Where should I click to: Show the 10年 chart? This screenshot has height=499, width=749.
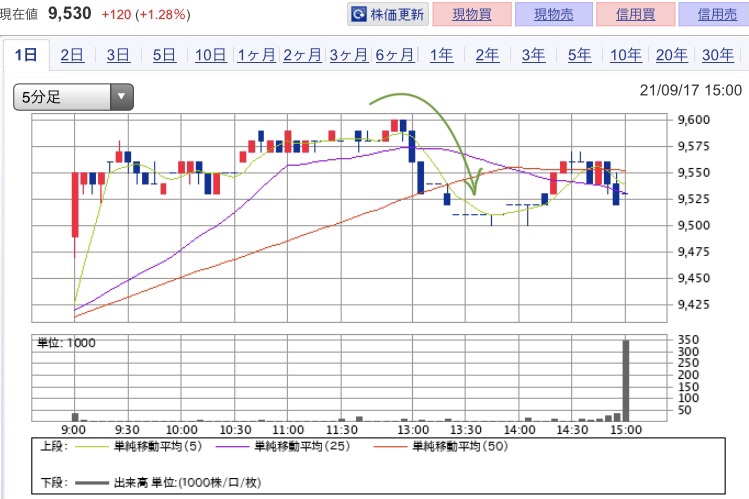625,55
